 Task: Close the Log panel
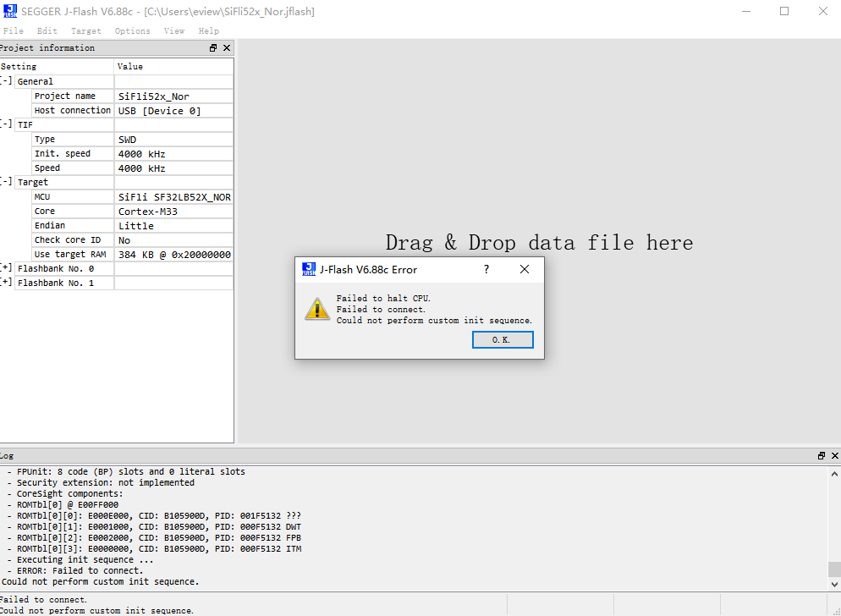click(x=834, y=455)
